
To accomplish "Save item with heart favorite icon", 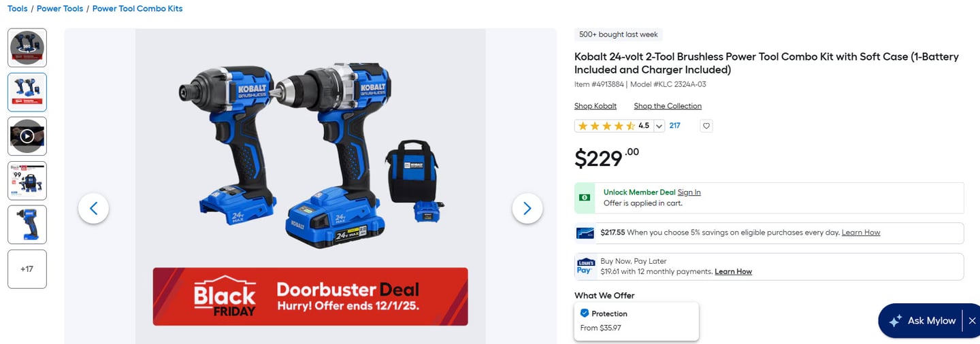I will click(706, 126).
